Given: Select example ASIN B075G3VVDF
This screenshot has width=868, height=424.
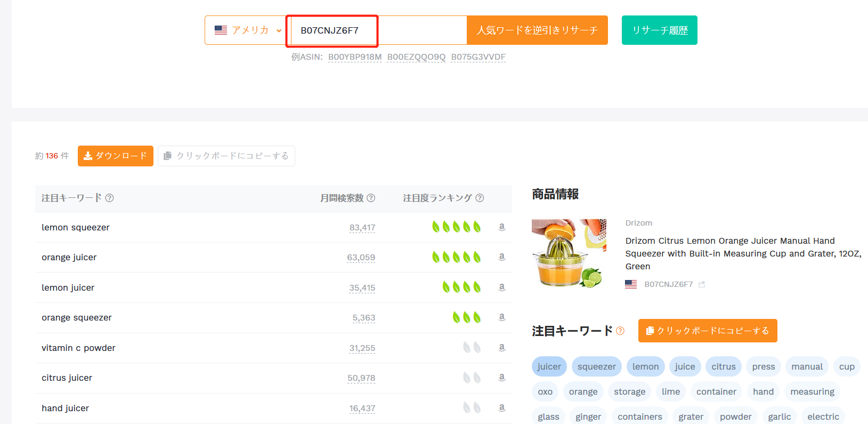Looking at the screenshot, I should 478,57.
